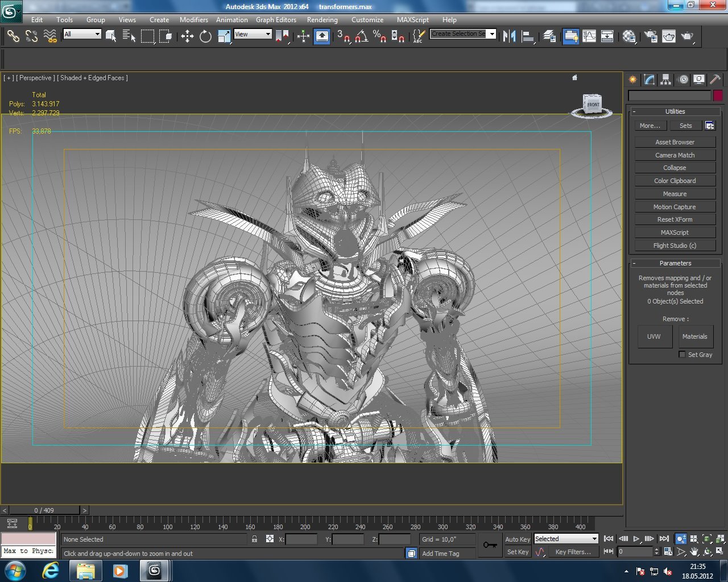This screenshot has width=728, height=582.
Task: Click the Align tool icon
Action: click(528, 36)
